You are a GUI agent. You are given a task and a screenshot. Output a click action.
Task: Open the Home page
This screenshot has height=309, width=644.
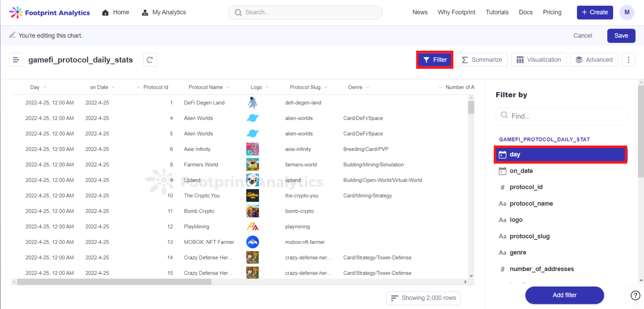point(116,12)
